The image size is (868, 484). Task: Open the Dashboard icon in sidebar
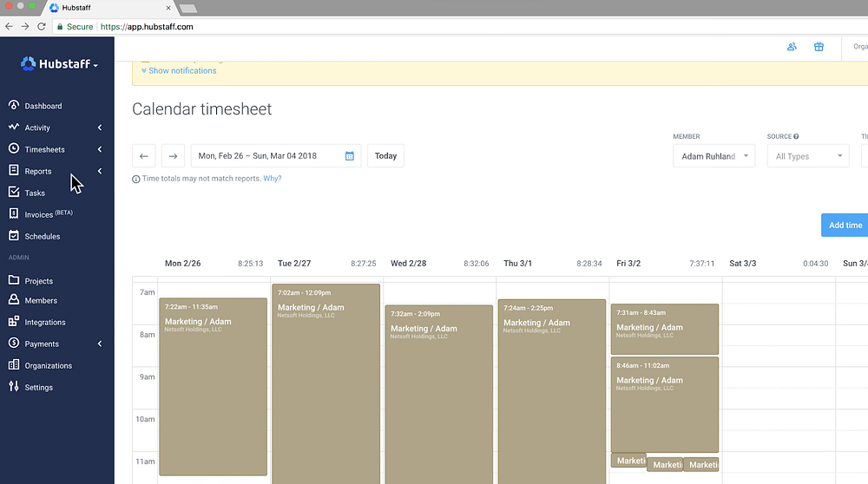coord(14,105)
